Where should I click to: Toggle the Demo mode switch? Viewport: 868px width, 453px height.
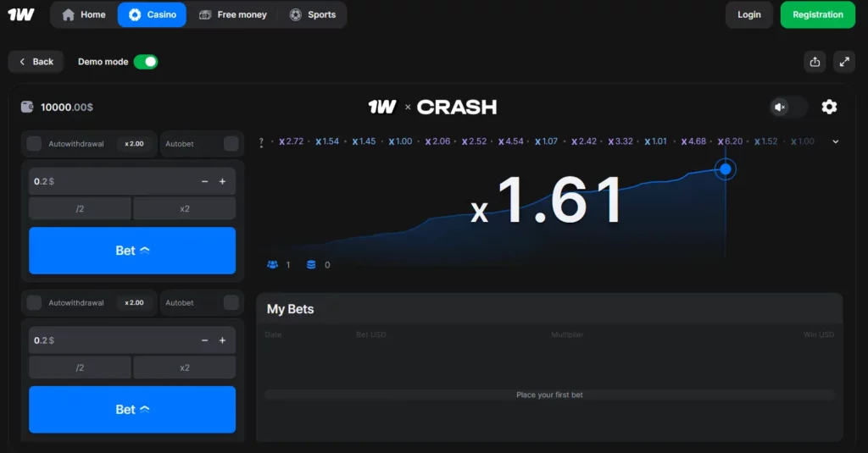tap(146, 62)
